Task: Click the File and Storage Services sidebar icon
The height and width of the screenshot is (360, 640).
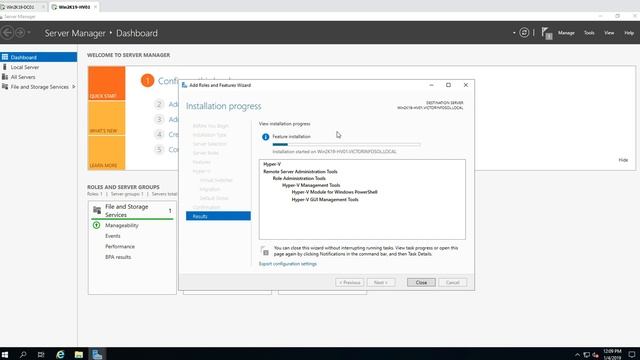Action: pos(5,87)
